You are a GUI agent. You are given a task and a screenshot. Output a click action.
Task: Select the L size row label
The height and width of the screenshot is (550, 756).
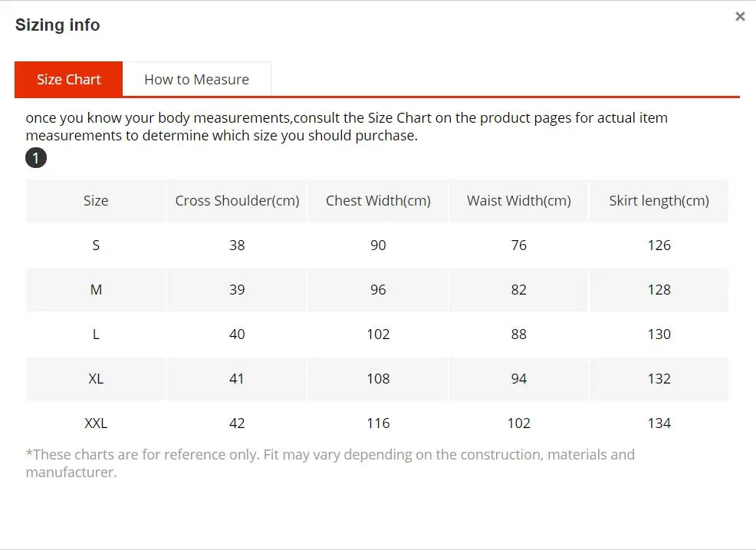tap(96, 334)
